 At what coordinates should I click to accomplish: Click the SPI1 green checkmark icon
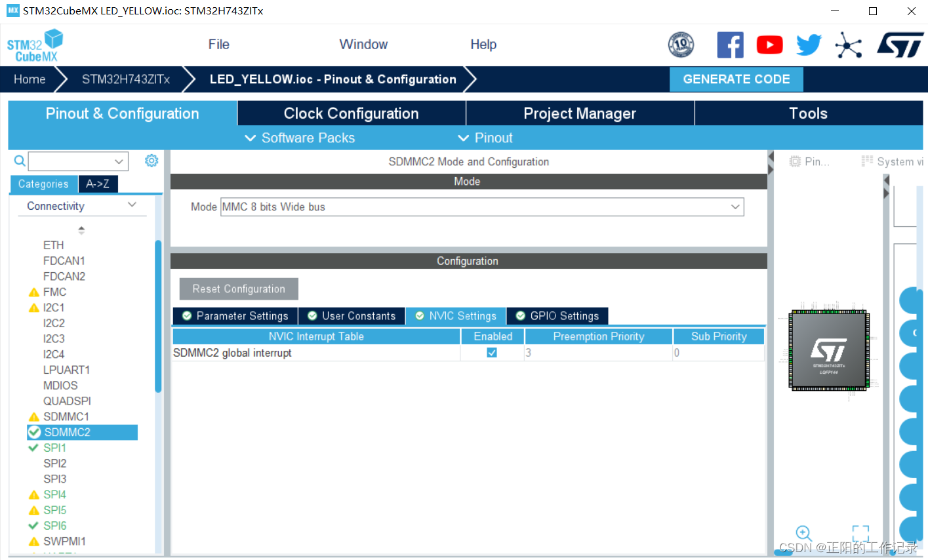click(x=34, y=448)
